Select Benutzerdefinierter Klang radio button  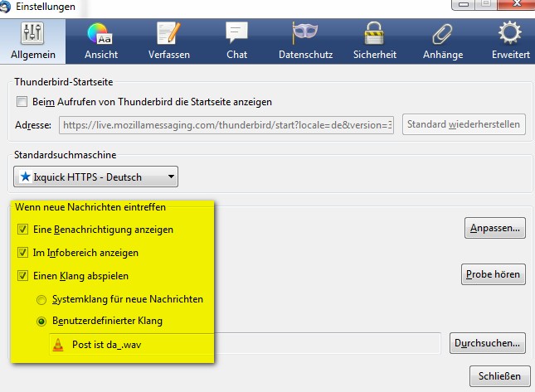[x=41, y=322]
